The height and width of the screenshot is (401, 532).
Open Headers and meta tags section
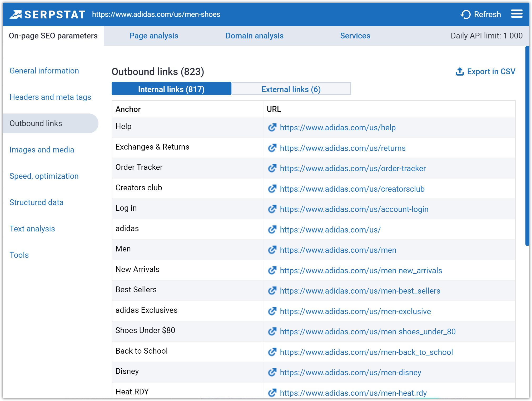point(50,97)
